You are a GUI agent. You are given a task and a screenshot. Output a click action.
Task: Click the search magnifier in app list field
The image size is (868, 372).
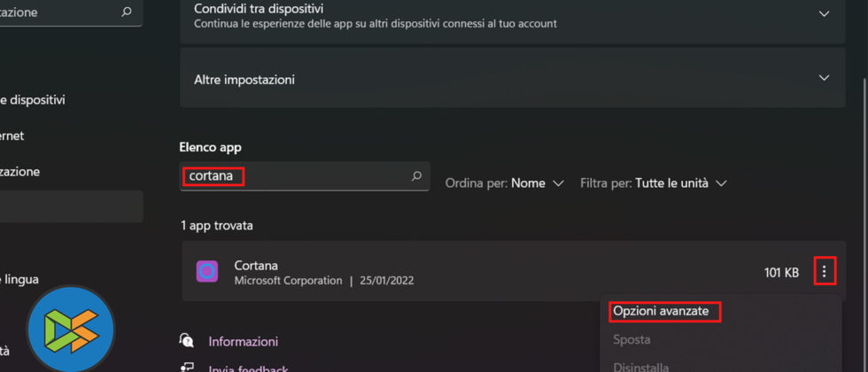click(x=416, y=176)
